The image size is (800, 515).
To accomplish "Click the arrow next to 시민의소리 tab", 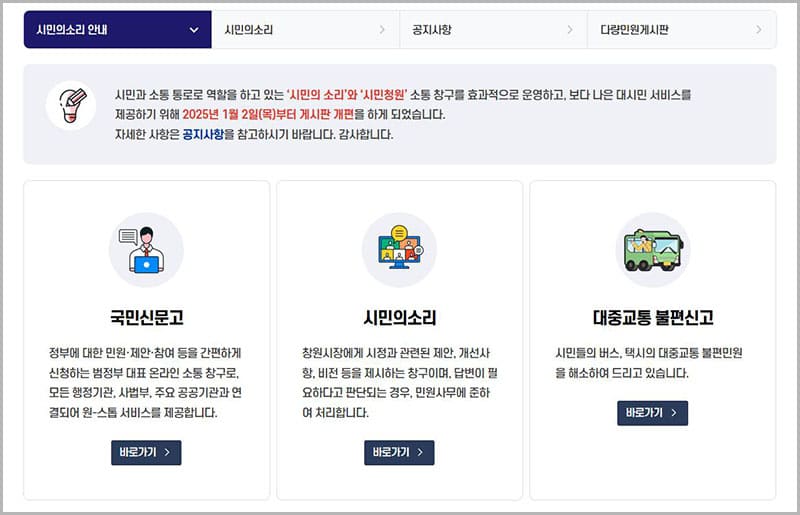I will (x=382, y=30).
